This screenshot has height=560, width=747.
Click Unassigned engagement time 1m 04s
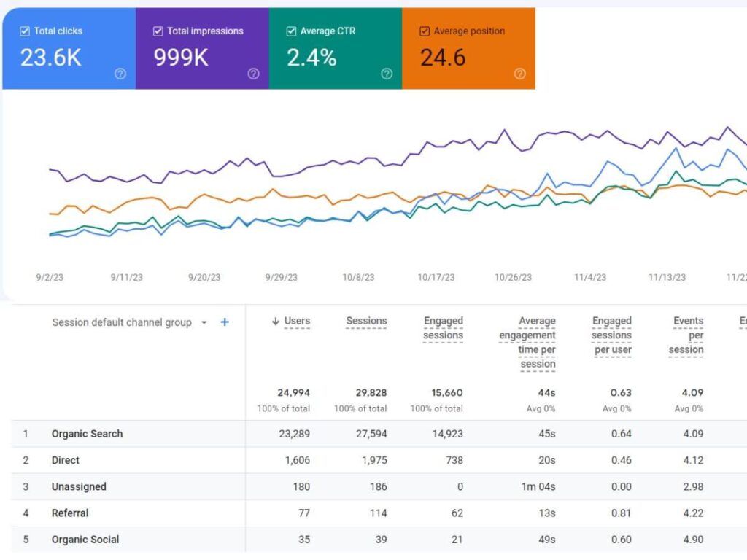[538, 486]
